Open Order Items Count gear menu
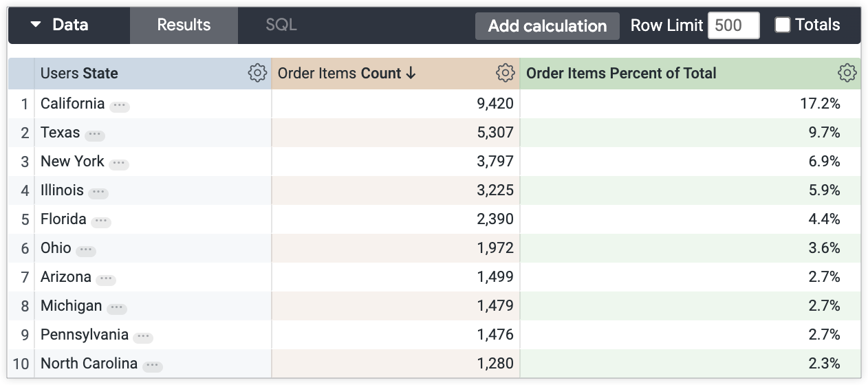The height and width of the screenshot is (385, 868). click(x=505, y=73)
